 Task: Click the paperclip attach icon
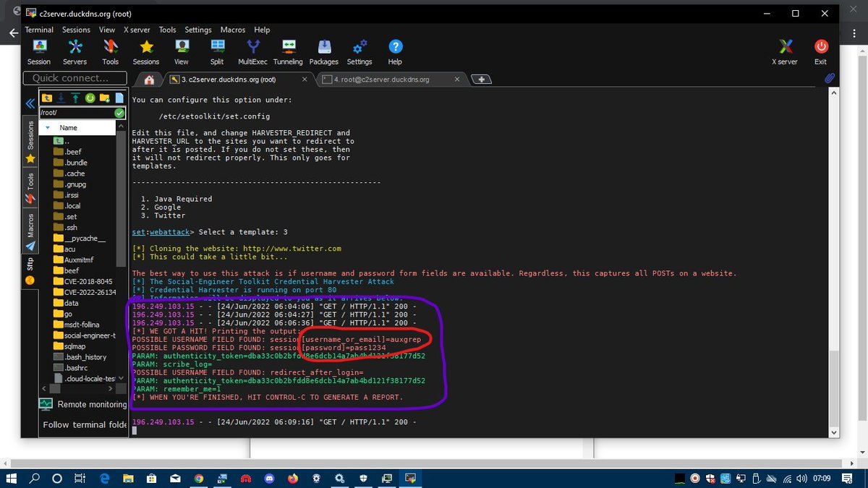[x=830, y=78]
